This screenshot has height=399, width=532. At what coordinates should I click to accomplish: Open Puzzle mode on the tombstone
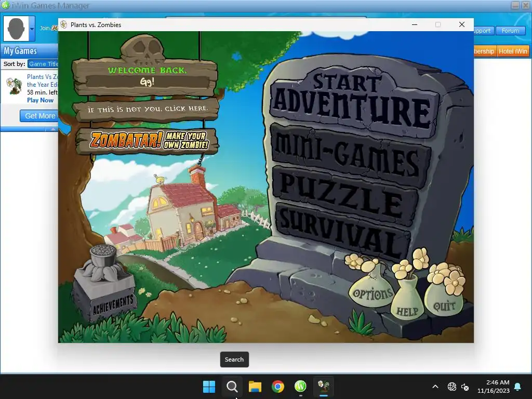coord(344,195)
